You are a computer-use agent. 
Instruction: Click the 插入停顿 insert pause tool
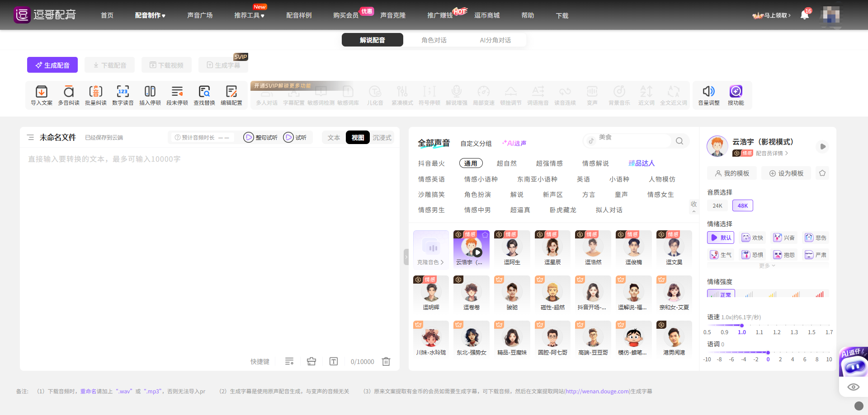150,95
